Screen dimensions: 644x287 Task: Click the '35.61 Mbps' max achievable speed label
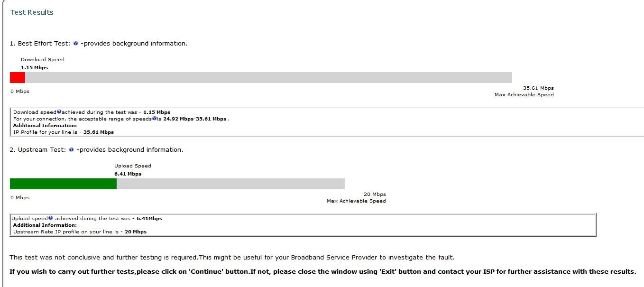pos(538,88)
